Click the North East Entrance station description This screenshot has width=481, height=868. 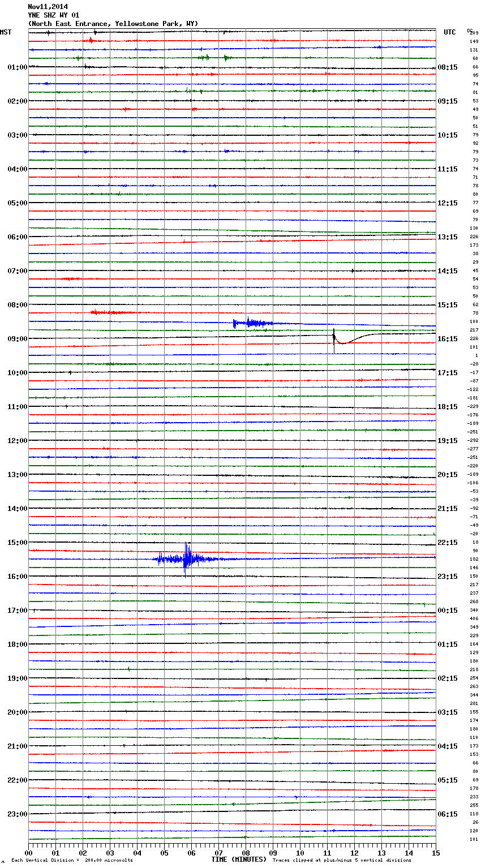113,24
